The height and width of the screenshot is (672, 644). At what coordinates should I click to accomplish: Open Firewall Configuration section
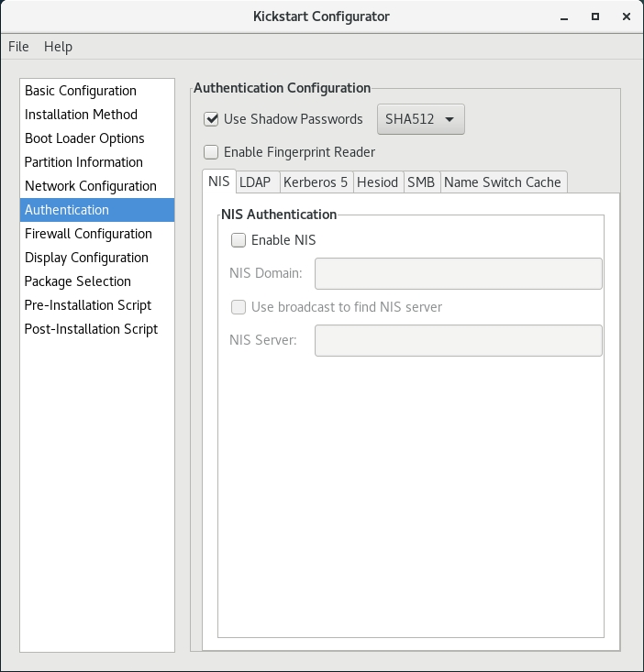click(x=88, y=234)
